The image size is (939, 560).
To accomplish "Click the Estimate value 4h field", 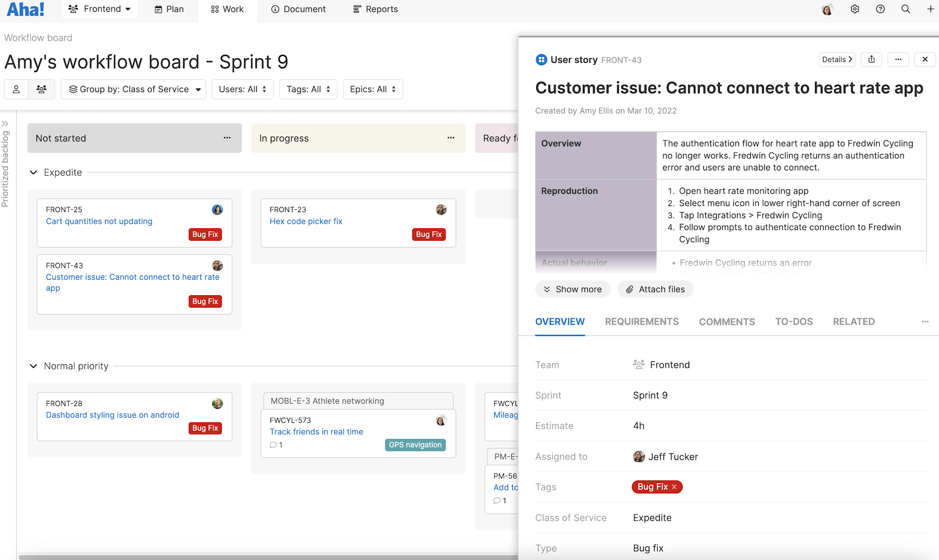I will tap(639, 426).
